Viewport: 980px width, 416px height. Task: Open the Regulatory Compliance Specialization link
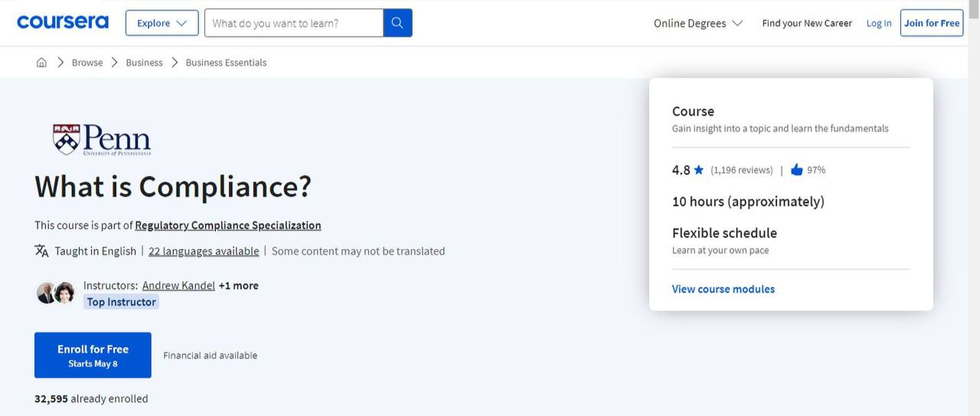[228, 225]
